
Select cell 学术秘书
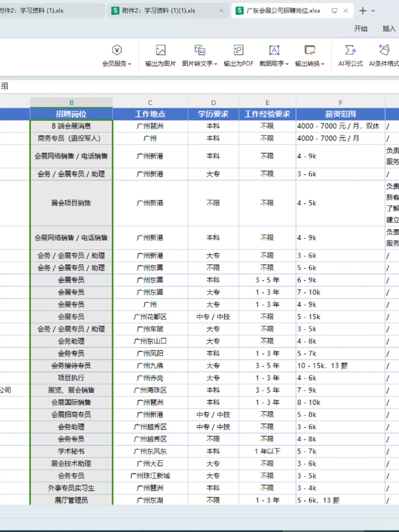(x=71, y=451)
